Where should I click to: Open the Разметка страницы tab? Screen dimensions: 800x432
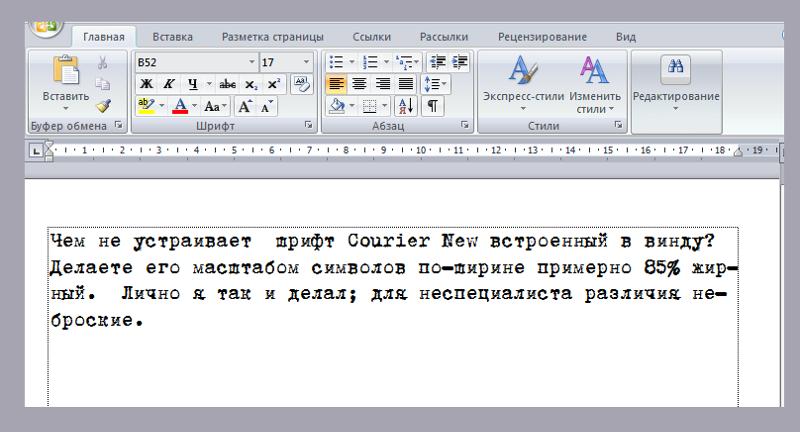click(272, 37)
